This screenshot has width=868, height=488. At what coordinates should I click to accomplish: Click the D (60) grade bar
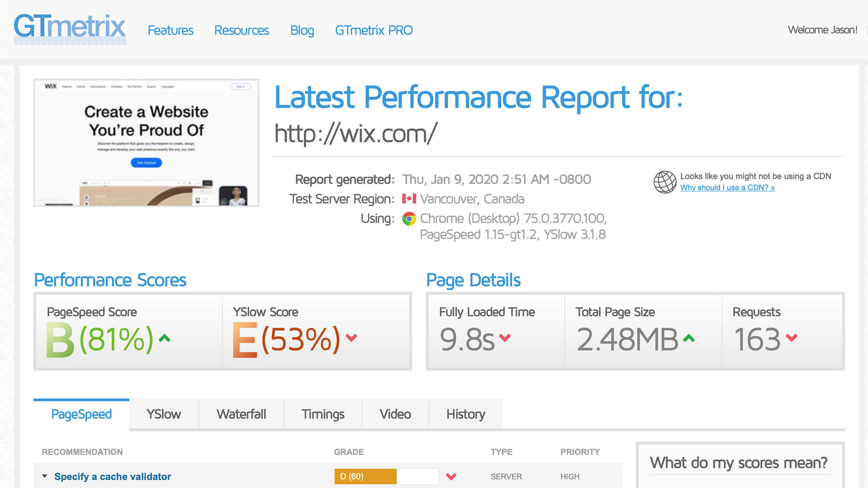(386, 476)
